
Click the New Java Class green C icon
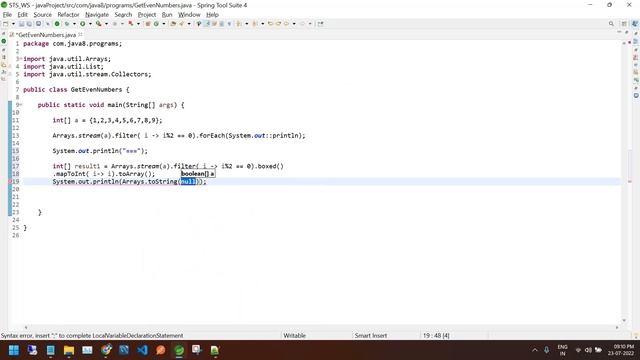(x=156, y=24)
